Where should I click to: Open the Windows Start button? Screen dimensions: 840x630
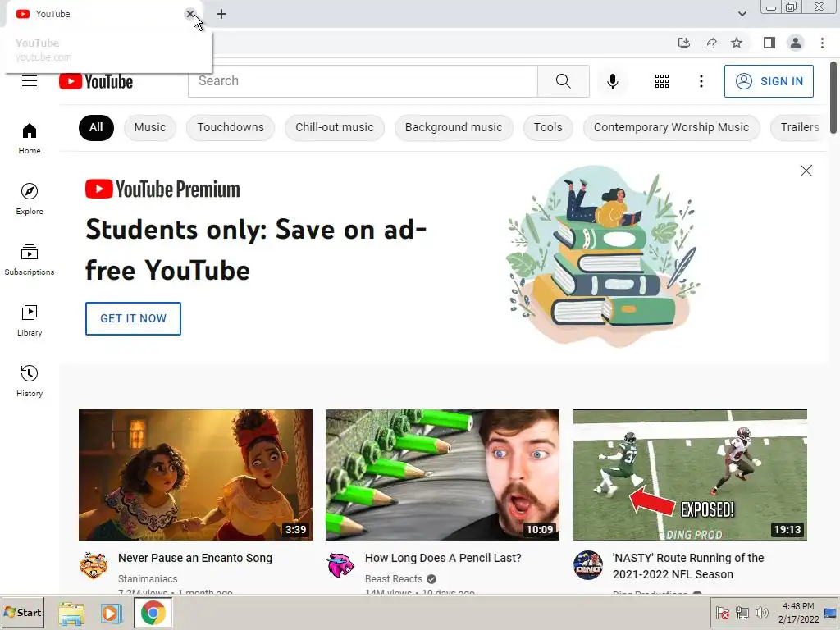click(22, 612)
